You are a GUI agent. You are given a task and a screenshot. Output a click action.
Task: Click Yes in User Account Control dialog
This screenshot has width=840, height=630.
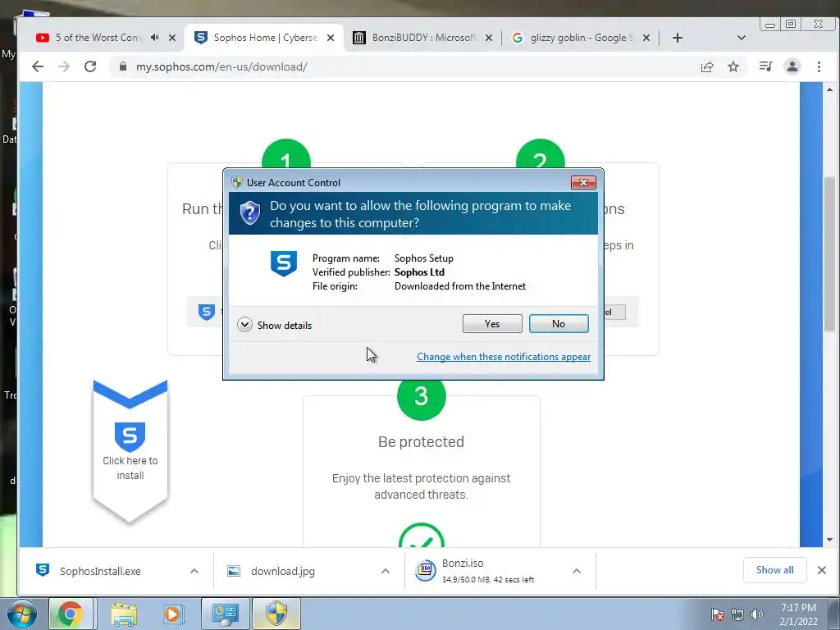point(492,323)
